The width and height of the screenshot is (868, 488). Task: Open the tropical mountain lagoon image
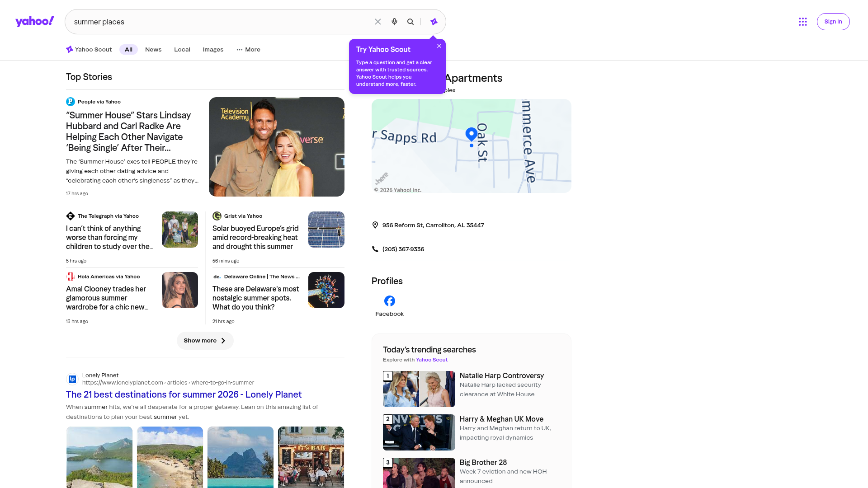(241, 457)
